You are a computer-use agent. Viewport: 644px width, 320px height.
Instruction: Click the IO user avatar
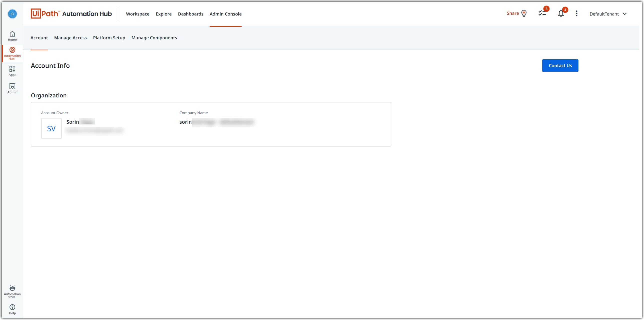[12, 14]
